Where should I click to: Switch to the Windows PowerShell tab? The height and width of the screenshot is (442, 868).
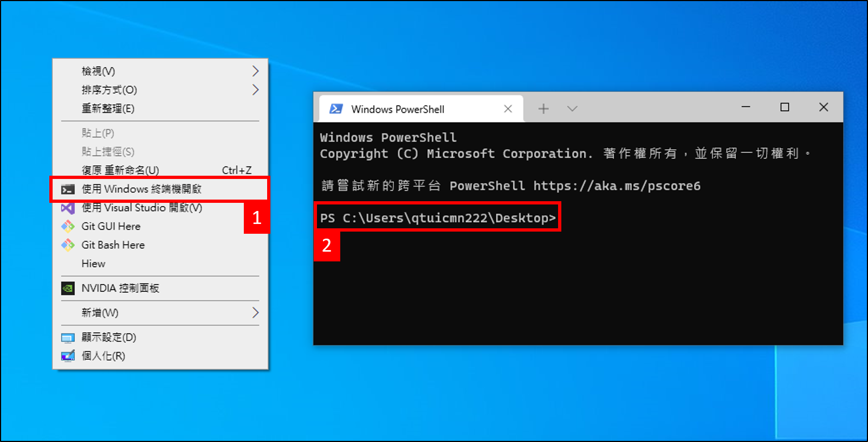click(x=421, y=109)
